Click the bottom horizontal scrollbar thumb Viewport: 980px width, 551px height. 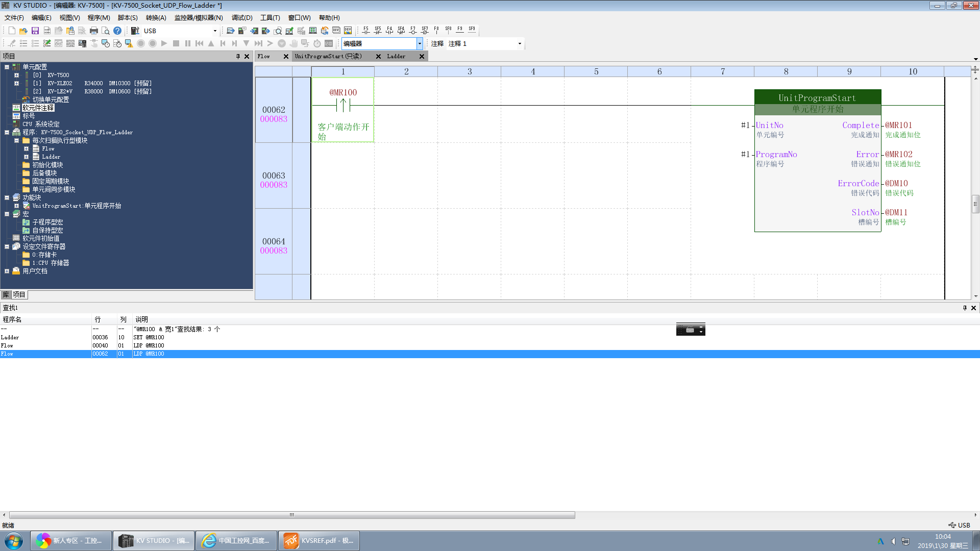pyautogui.click(x=292, y=515)
